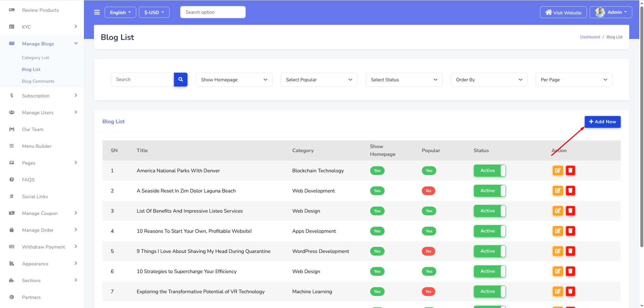Image resolution: width=644 pixels, height=308 pixels.
Task: Expand Withdraw Payment sidebar menu
Action: (x=42, y=247)
